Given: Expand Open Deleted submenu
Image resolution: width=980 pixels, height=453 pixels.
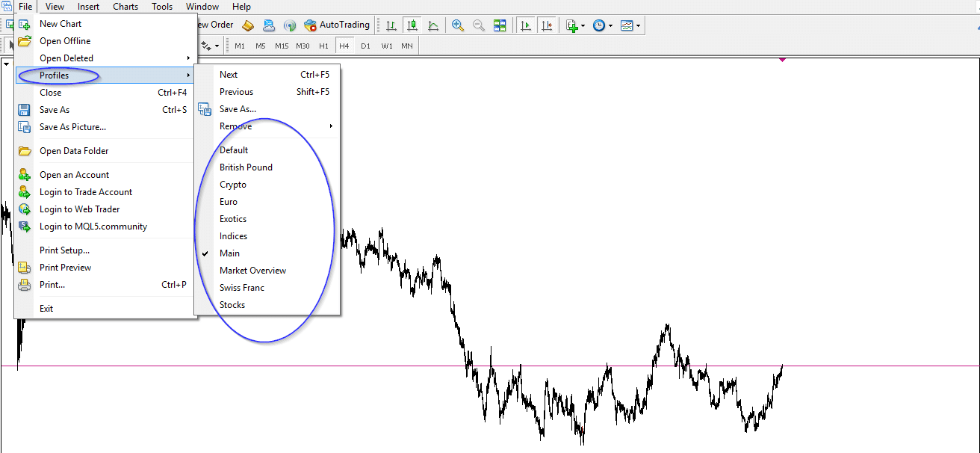Looking at the screenshot, I should click(x=105, y=58).
